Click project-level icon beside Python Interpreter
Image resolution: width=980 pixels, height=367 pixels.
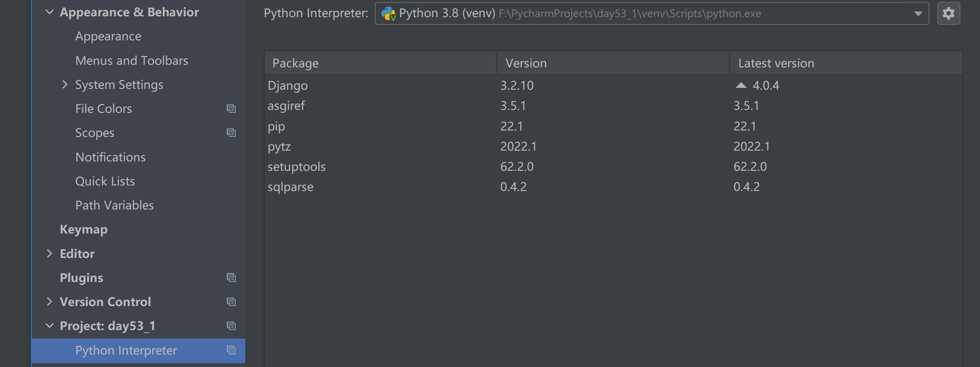tap(231, 350)
